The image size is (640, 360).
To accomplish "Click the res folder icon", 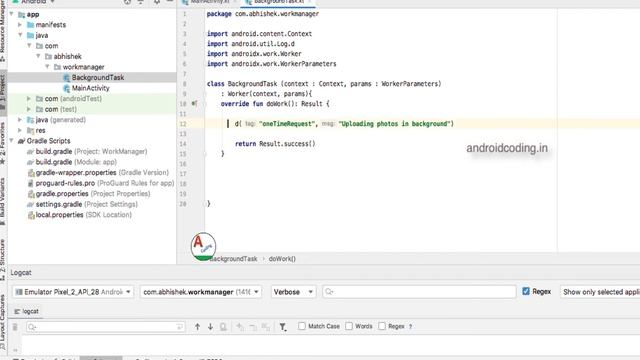I will coord(31,131).
